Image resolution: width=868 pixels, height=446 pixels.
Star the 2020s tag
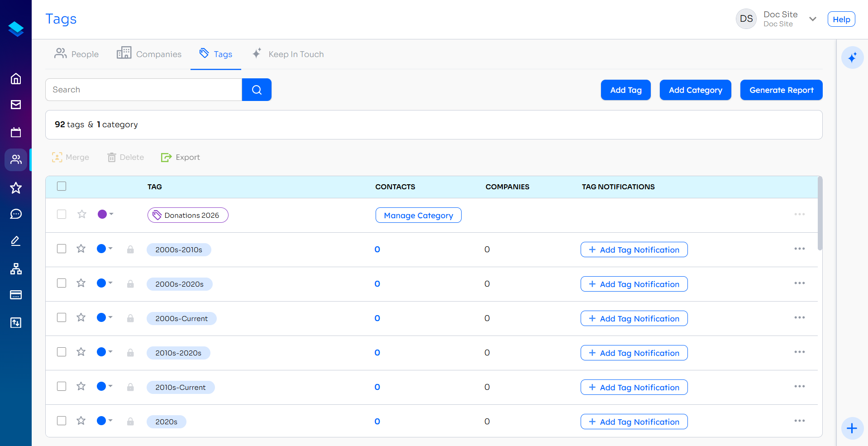click(81, 421)
